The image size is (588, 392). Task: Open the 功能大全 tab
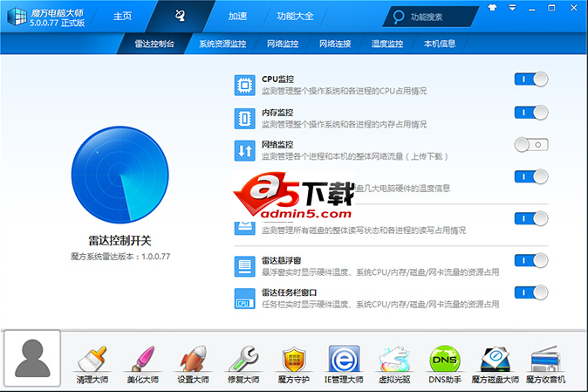295,16
